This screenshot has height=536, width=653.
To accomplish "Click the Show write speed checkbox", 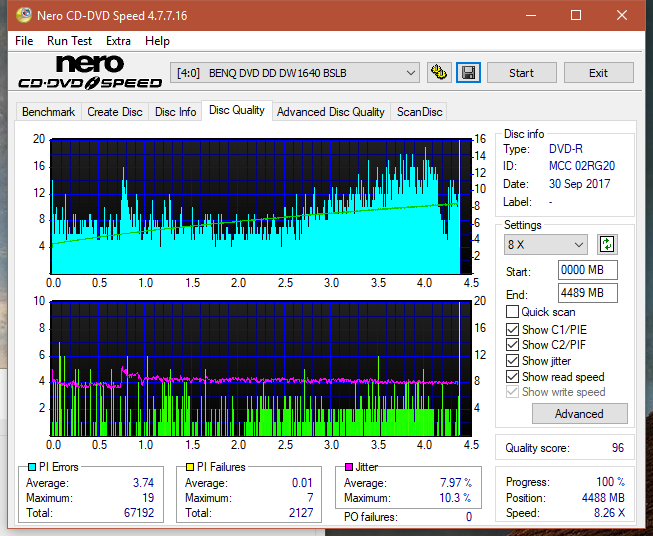I will [x=512, y=392].
